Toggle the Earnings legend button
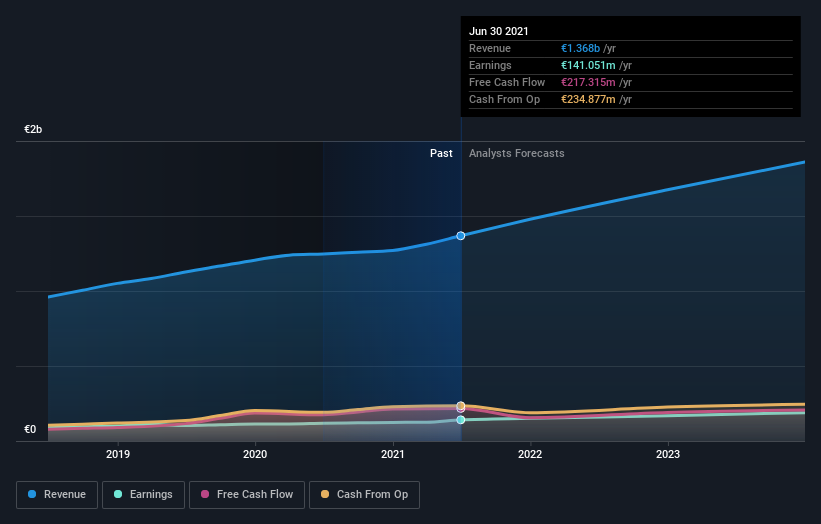Viewport: 821px width, 524px height. pos(143,495)
